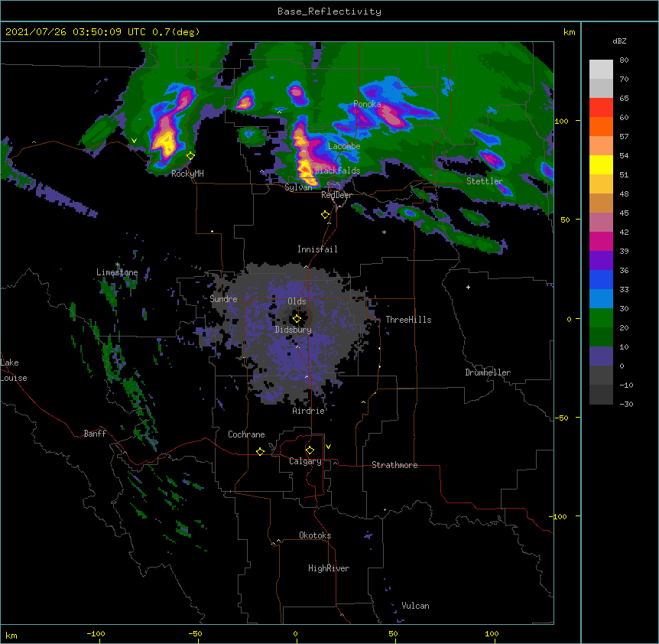Click the Ponoka city label
659x644 pixels.
(x=367, y=104)
